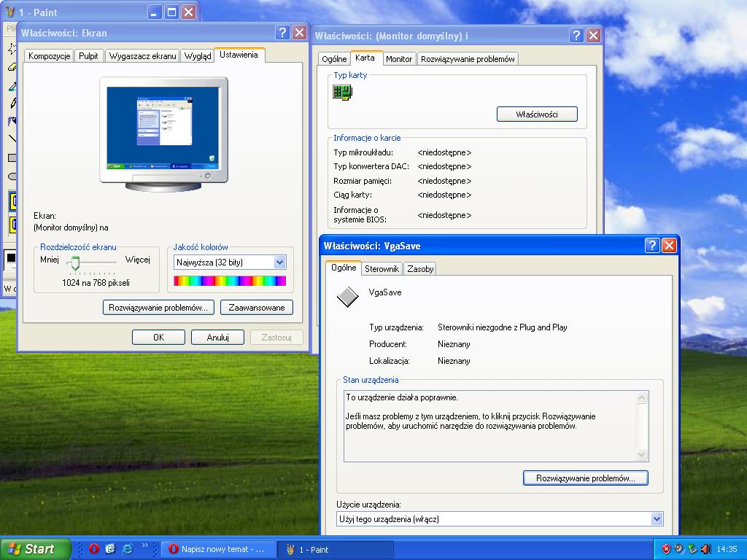Viewport: 747px width, 560px height.
Task: Click the graphics card icon under Typ karty
Action: [343, 92]
